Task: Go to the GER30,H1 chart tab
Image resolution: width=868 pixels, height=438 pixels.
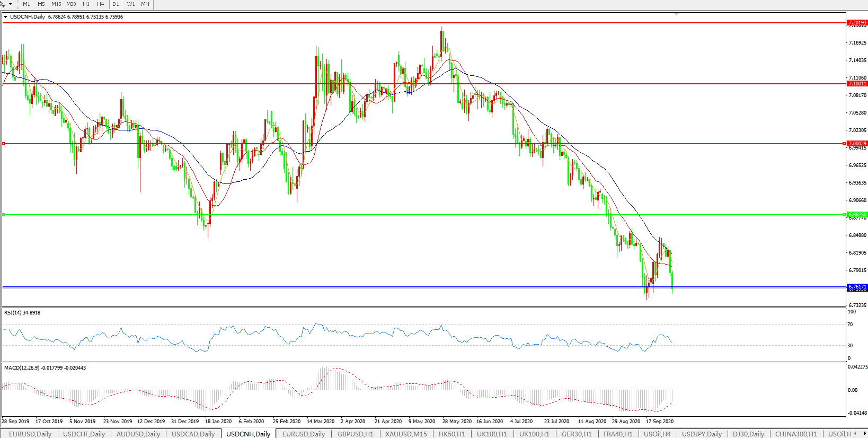Action: (x=577, y=434)
